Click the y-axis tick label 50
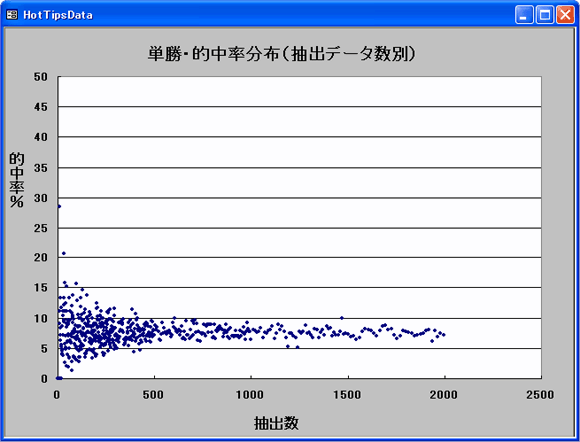Viewport: 580px width, 442px height. pyautogui.click(x=41, y=77)
